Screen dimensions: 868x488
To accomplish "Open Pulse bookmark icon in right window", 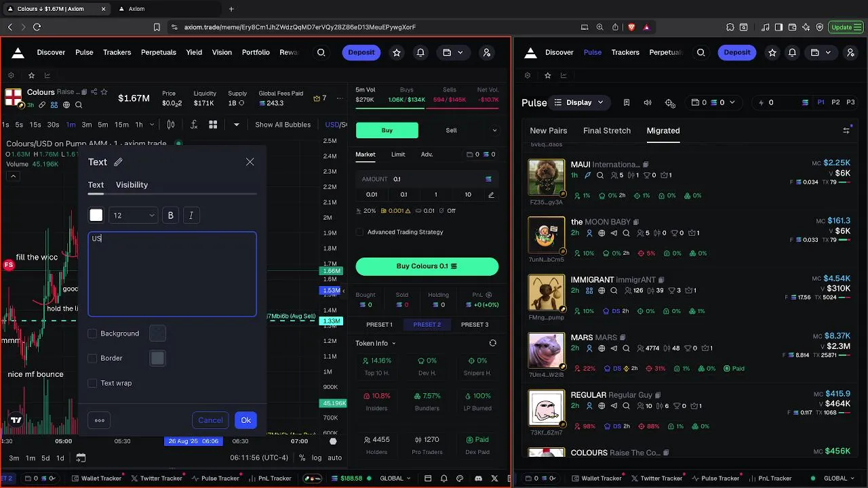I will click(627, 102).
